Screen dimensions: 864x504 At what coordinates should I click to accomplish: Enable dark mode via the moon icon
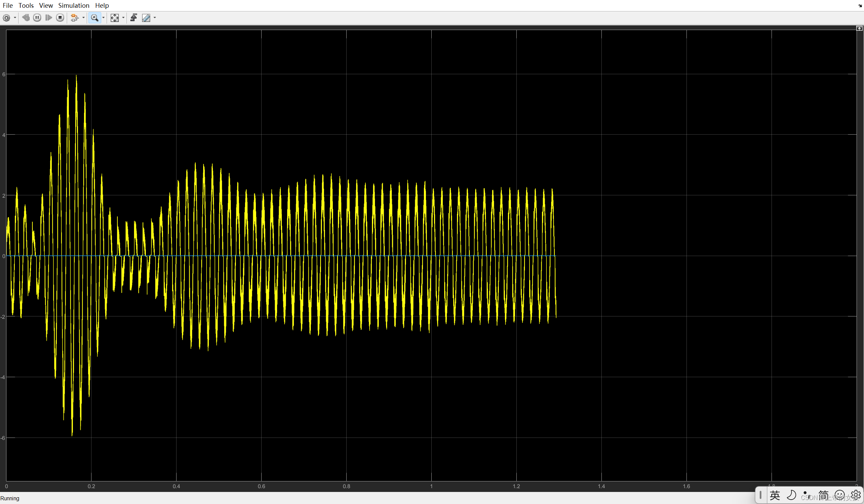point(791,495)
